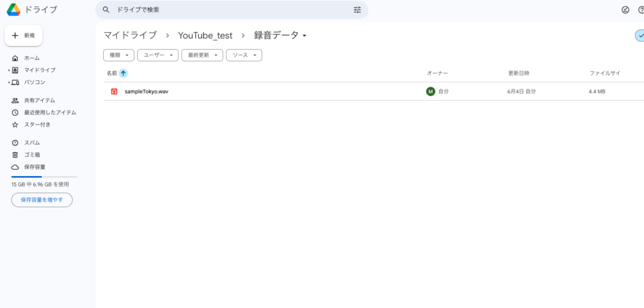This screenshot has height=308, width=644.
Task: Click the オーナー column header
Action: point(438,73)
